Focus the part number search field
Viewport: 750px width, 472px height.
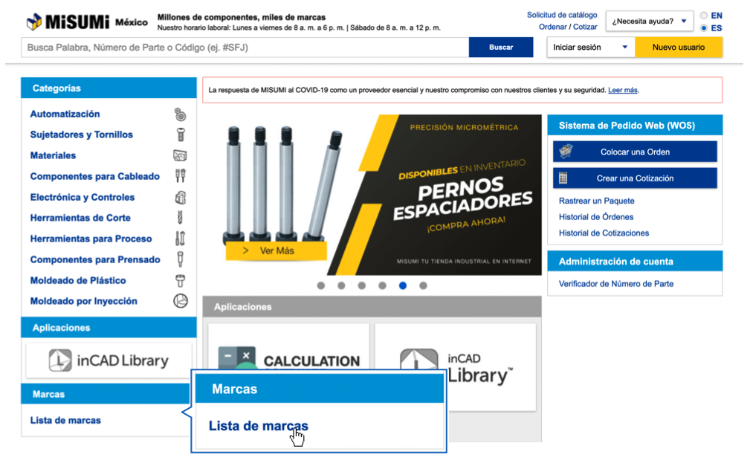(245, 47)
